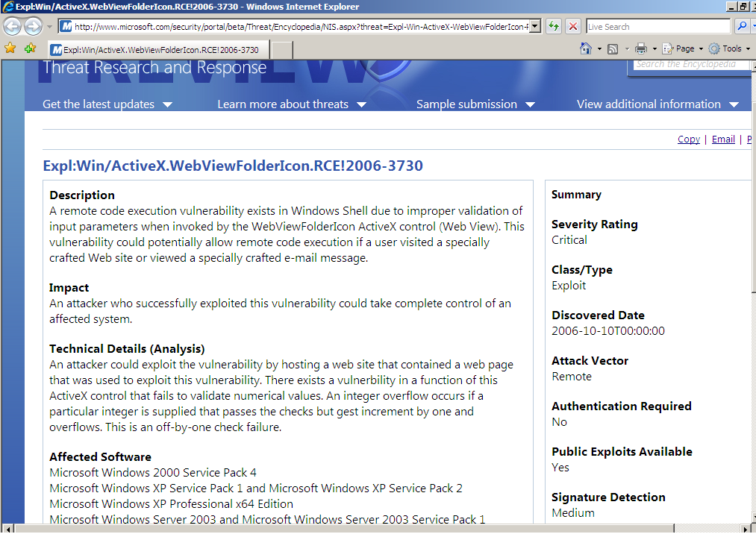Minimize the Internet Explorer window
Screen dimensions: 756x534
point(732,7)
